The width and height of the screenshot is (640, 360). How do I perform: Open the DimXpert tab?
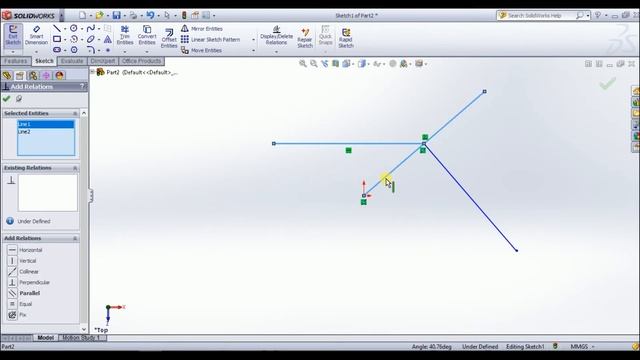coord(102,61)
